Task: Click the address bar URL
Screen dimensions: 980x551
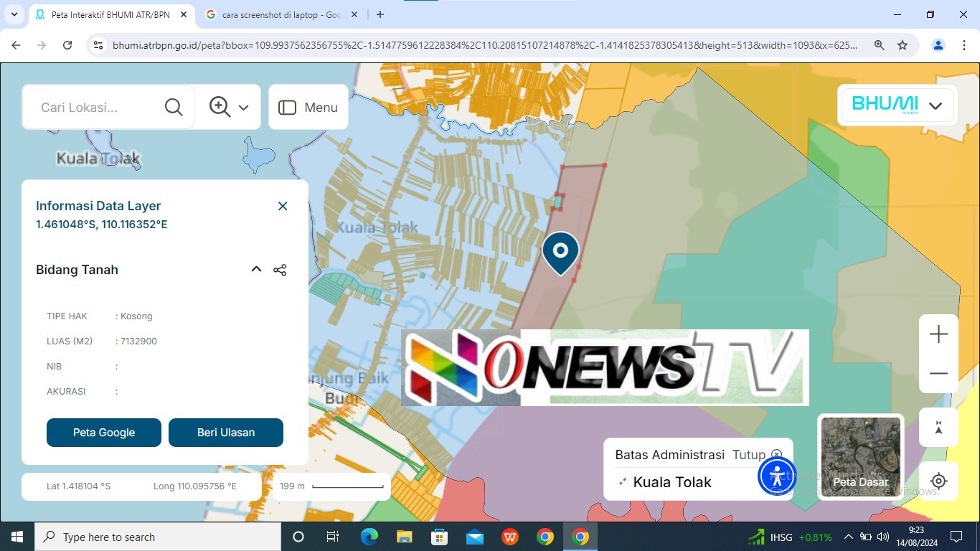Action: click(484, 45)
